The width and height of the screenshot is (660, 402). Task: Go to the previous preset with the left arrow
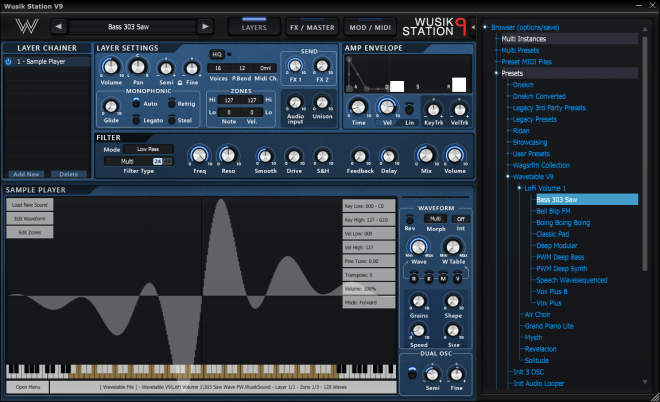click(x=59, y=27)
